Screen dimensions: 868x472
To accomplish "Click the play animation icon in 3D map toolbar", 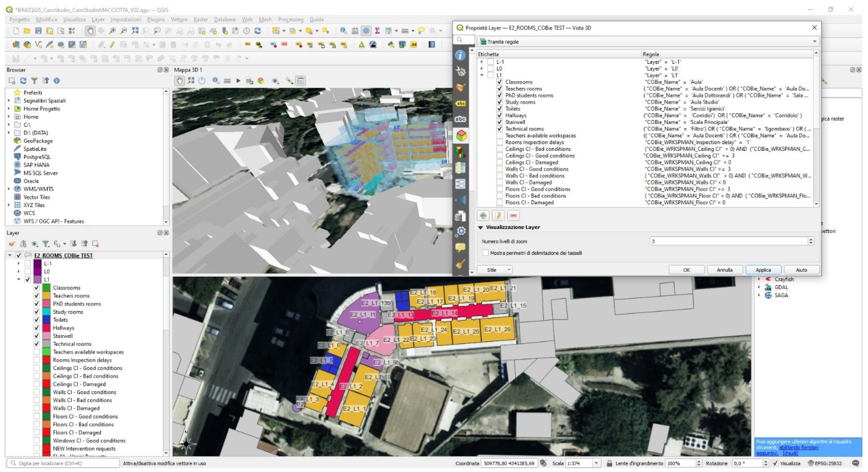I will click(238, 81).
